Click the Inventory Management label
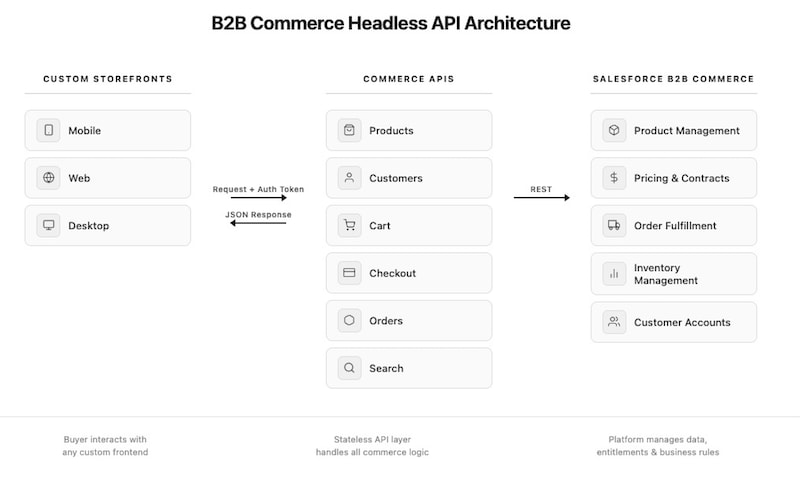This screenshot has width=800, height=477. (x=666, y=274)
